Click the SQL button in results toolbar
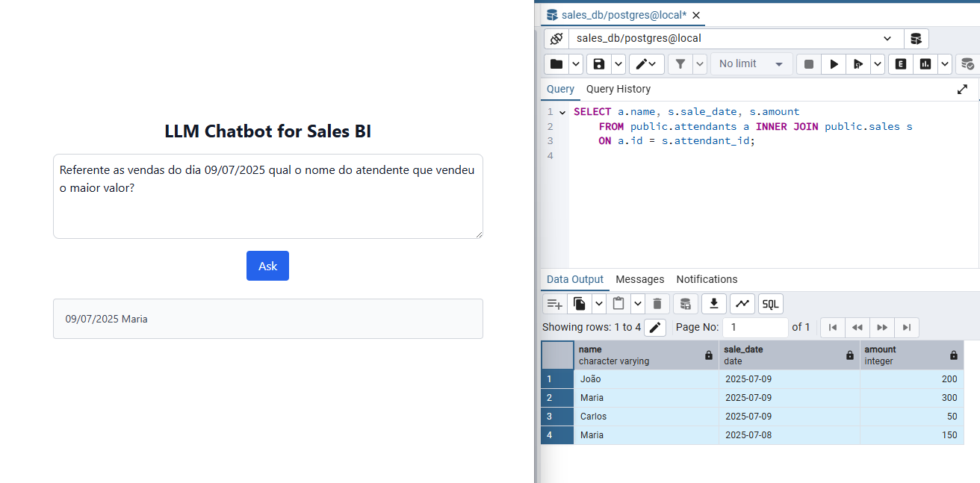 (x=770, y=304)
